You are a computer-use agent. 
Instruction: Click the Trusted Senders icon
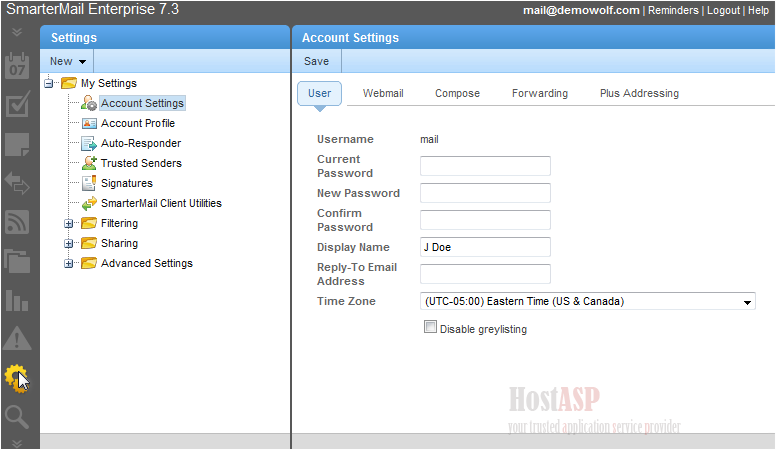tap(89, 163)
